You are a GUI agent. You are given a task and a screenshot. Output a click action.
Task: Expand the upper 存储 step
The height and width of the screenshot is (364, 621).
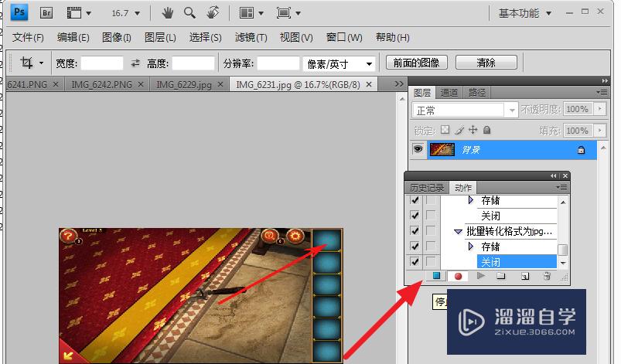coord(470,200)
